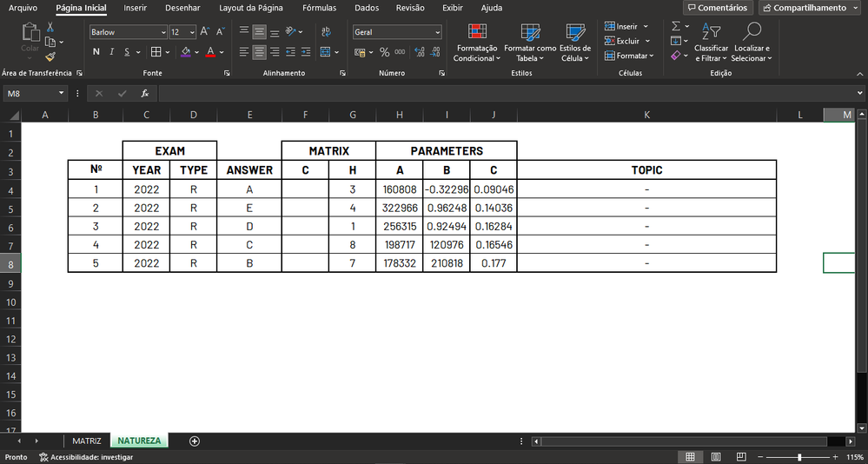Align text to the right
The image size is (868, 464).
275,52
